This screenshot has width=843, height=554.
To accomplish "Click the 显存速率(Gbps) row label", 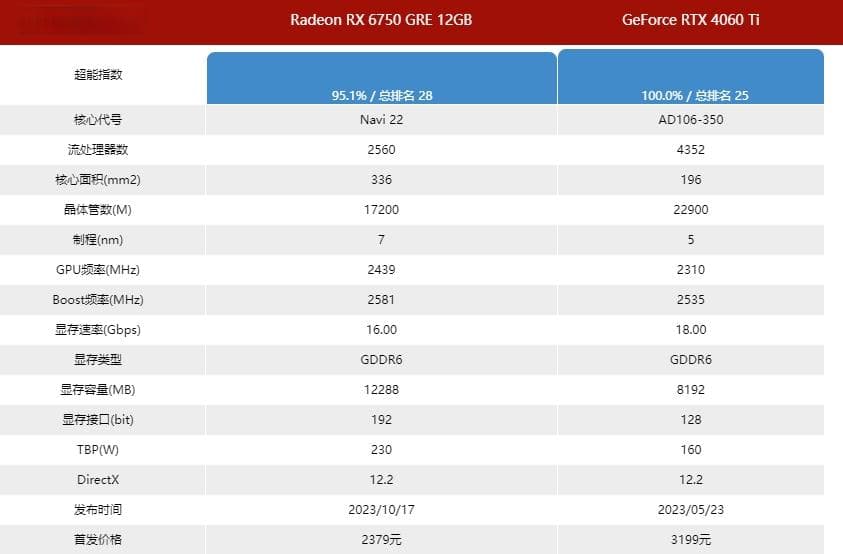I will 98,330.
